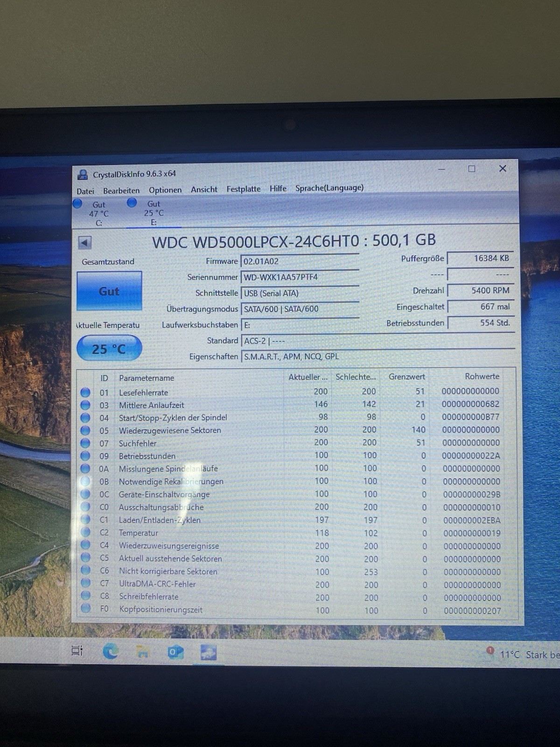Click the Betriebsstunden 554 Std. field
This screenshot has height=747, width=560.
pos(480,323)
